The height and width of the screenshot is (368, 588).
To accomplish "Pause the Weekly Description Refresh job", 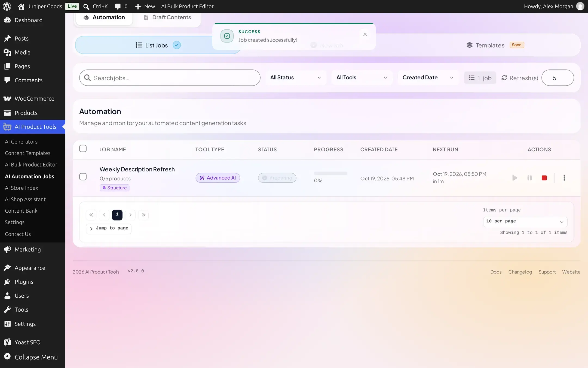I will pyautogui.click(x=529, y=178).
